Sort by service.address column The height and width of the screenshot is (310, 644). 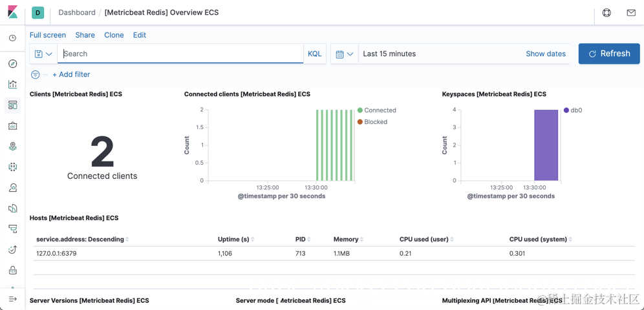point(83,239)
